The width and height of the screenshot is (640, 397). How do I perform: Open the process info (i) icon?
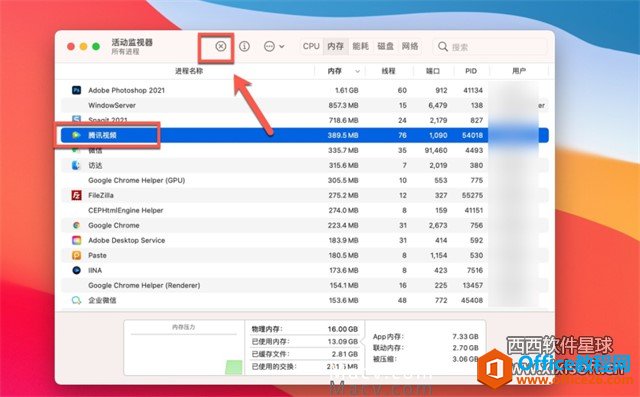pyautogui.click(x=244, y=46)
